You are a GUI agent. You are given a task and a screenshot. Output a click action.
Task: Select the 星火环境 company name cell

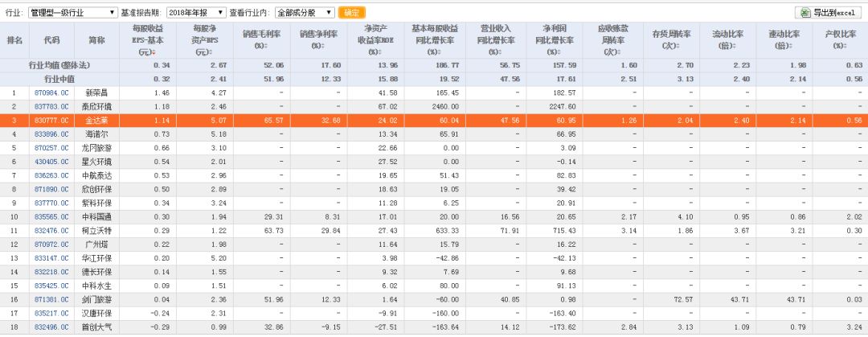click(x=97, y=162)
